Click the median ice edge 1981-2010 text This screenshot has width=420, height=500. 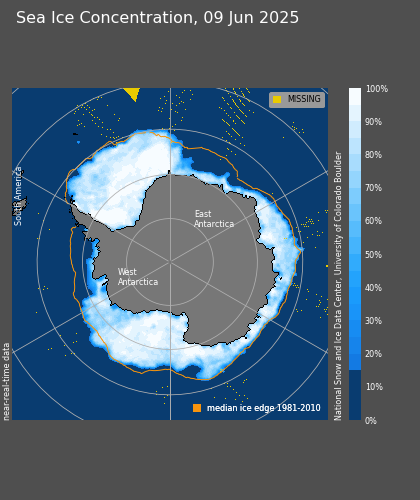[x=264, y=408]
